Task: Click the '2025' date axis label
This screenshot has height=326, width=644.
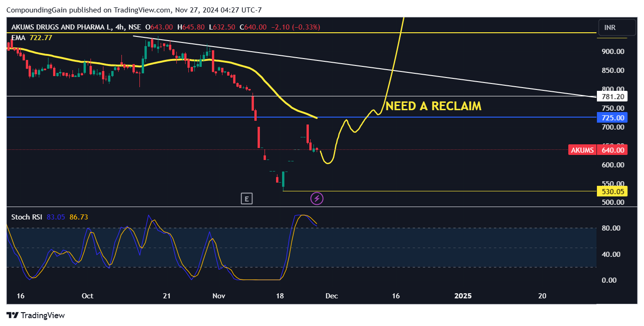Action: point(463,296)
